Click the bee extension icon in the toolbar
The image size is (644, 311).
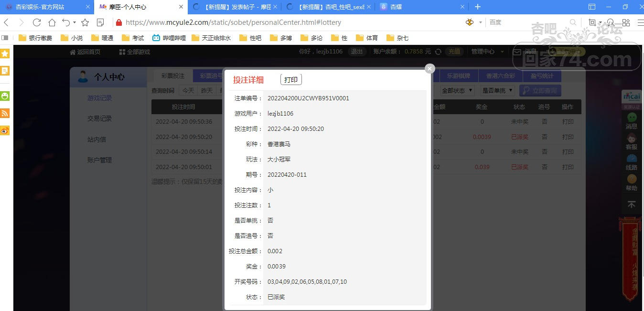[x=470, y=22]
